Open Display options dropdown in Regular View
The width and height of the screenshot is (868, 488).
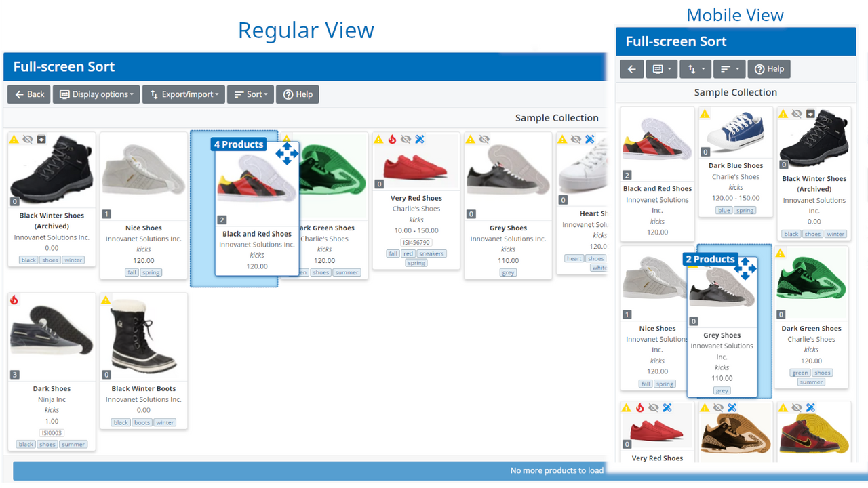pos(96,94)
